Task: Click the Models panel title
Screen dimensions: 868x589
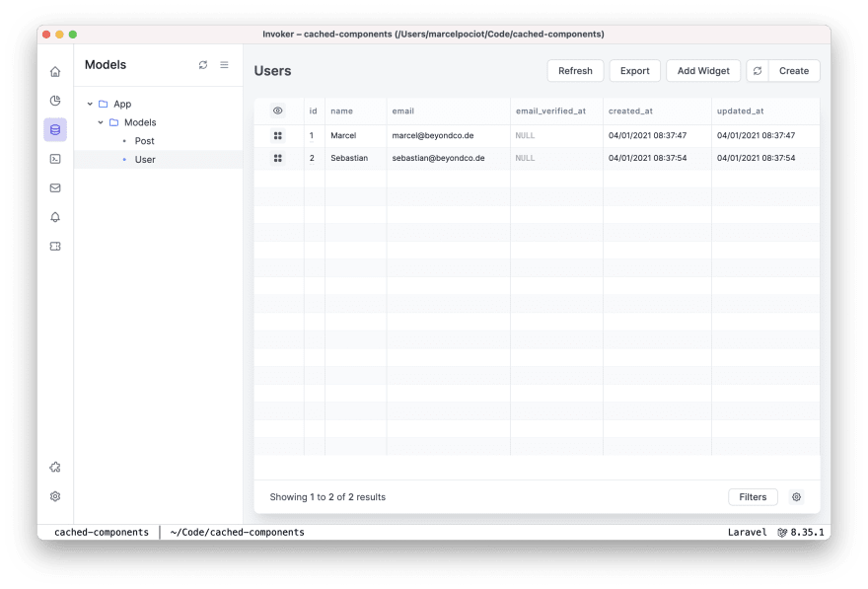Action: point(106,65)
